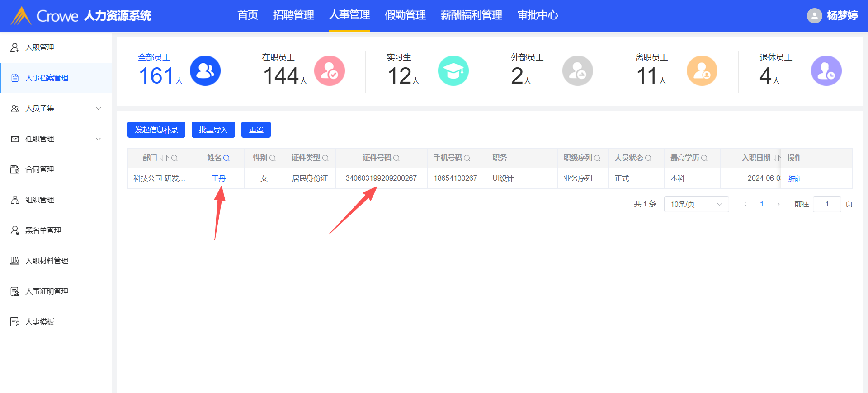Expand the 任职管理 submenu chevron
This screenshot has width=868, height=393.
[99, 139]
